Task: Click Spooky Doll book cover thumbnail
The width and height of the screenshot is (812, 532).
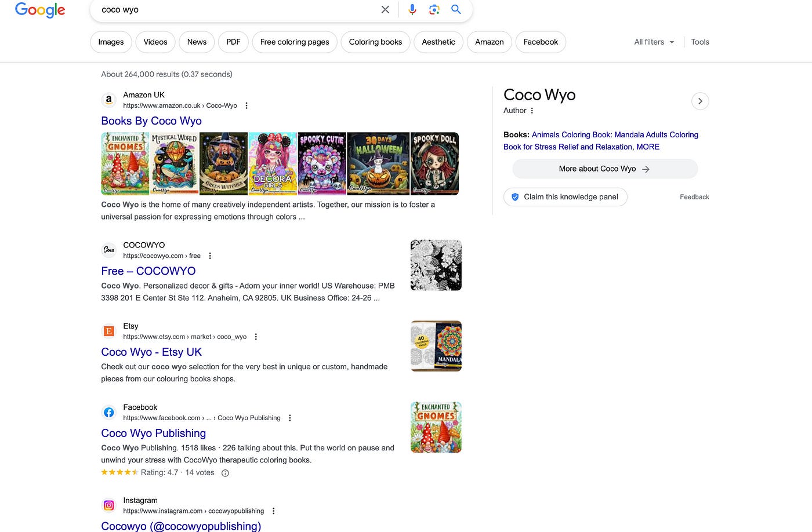Action: pyautogui.click(x=434, y=164)
